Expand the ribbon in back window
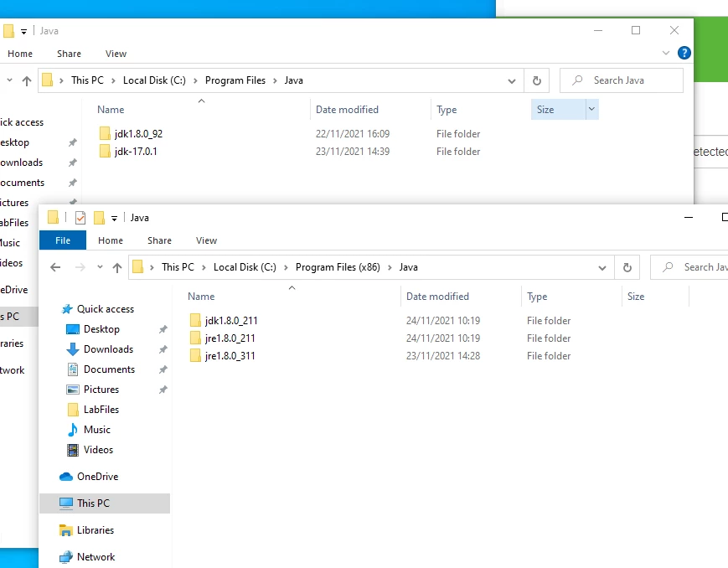The height and width of the screenshot is (568, 728). [666, 53]
